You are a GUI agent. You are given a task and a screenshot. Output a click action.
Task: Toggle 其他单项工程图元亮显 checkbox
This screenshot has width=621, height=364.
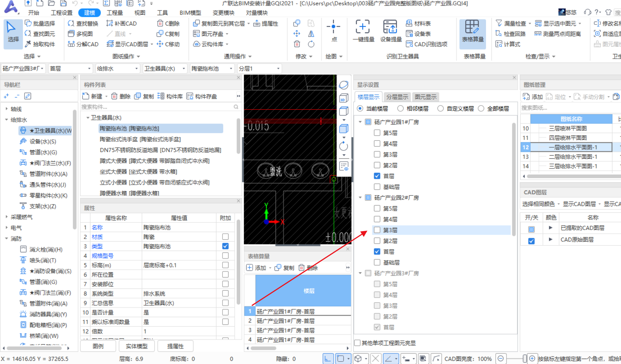(x=357, y=343)
